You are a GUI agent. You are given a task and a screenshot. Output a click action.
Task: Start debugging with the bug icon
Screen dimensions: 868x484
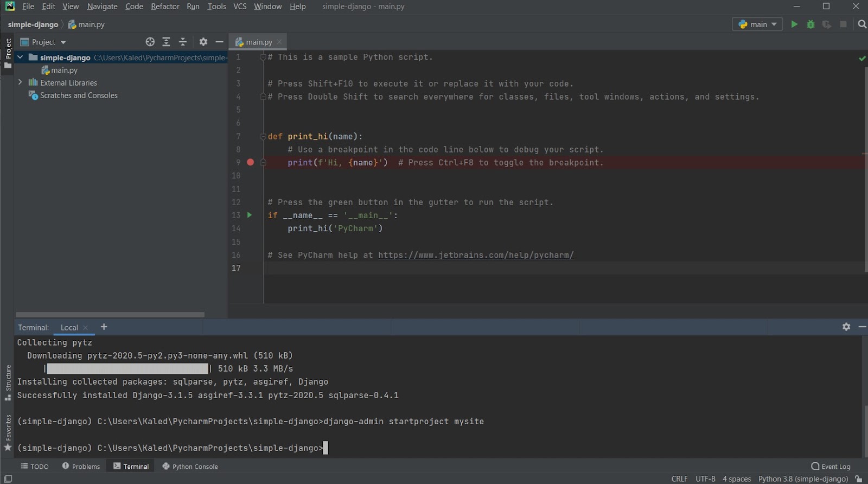810,24
